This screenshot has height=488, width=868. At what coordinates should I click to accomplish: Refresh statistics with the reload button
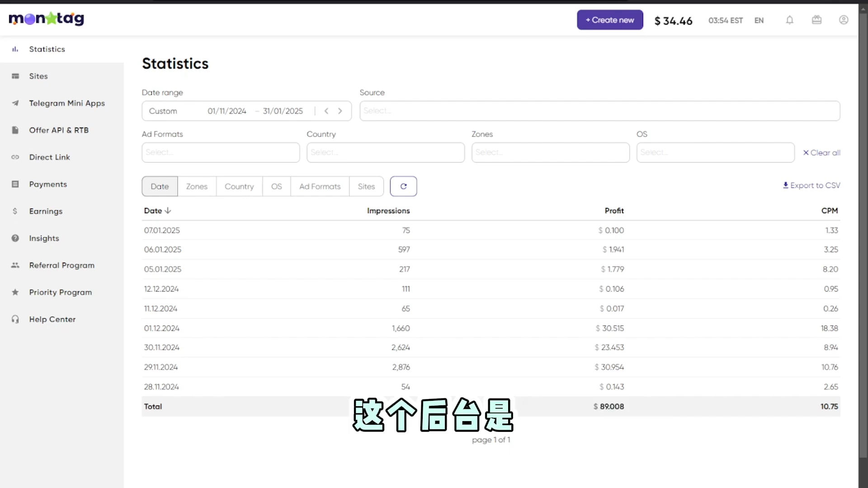pyautogui.click(x=403, y=186)
